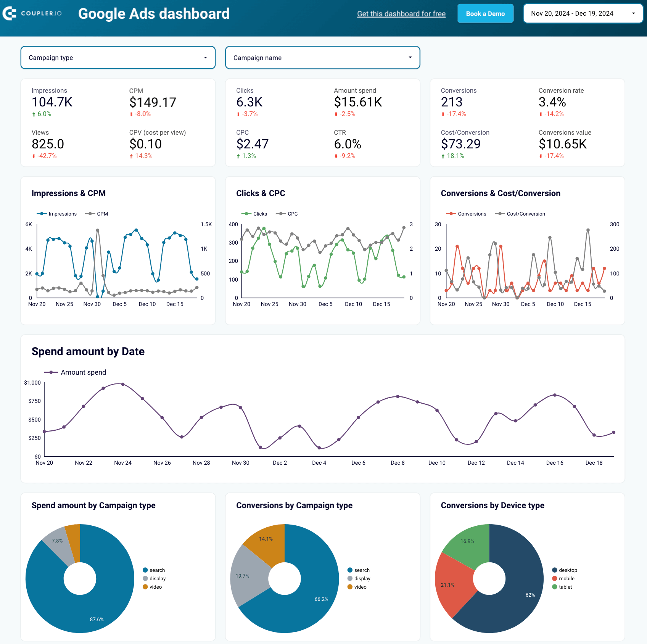
Task: Toggle Cost/Conversion series in legend
Action: point(520,214)
